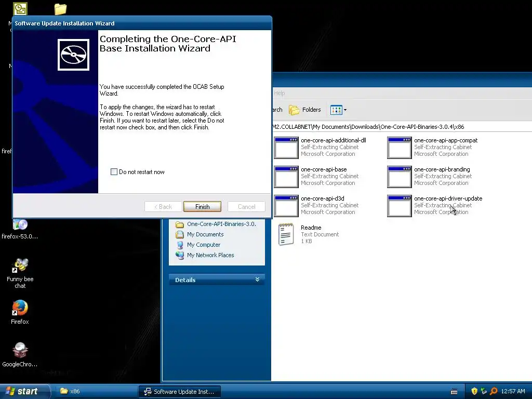Image resolution: width=532 pixels, height=399 pixels.
Task: Click the Details panel header
Action: (217, 280)
